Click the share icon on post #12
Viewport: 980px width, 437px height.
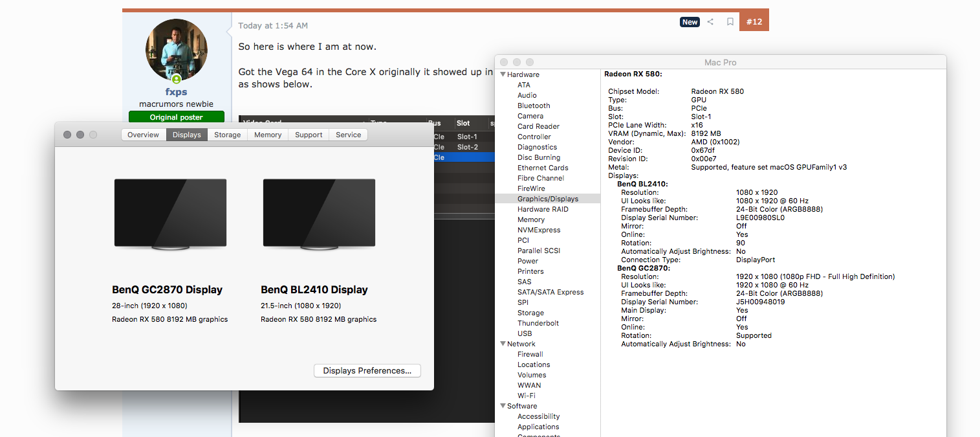pyautogui.click(x=710, y=22)
